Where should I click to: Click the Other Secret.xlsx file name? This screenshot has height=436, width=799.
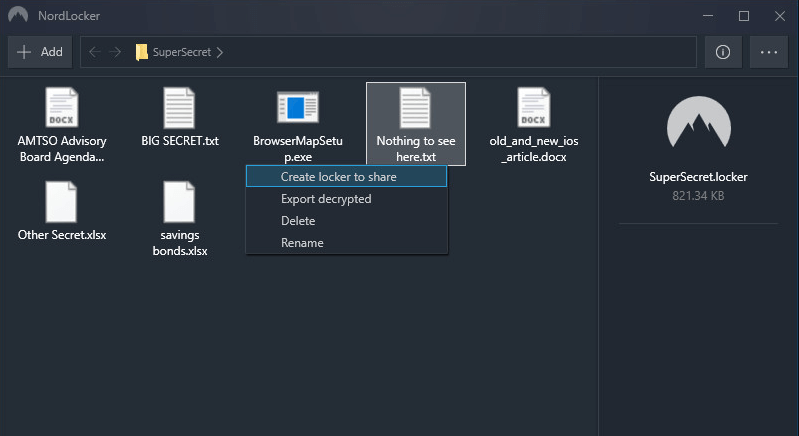coord(62,235)
